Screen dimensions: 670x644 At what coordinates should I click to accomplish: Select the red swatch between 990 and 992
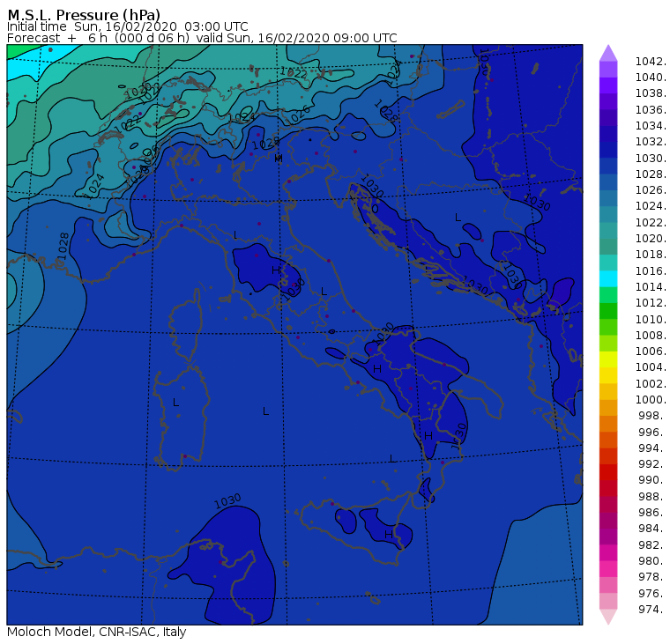pos(608,472)
